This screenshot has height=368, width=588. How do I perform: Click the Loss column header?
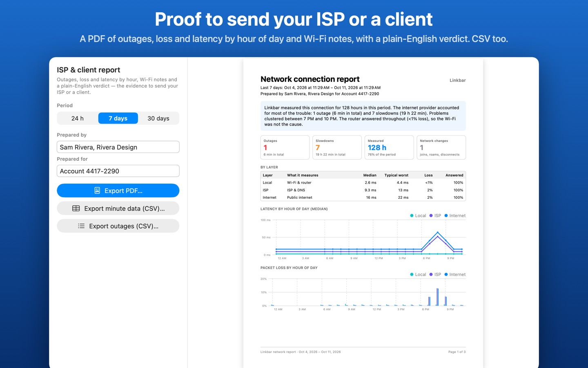pyautogui.click(x=428, y=175)
